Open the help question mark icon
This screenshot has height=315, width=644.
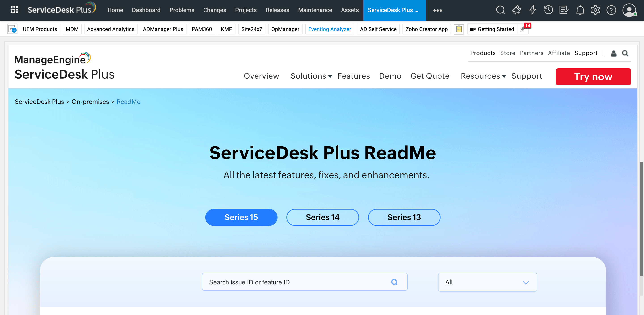click(x=611, y=10)
